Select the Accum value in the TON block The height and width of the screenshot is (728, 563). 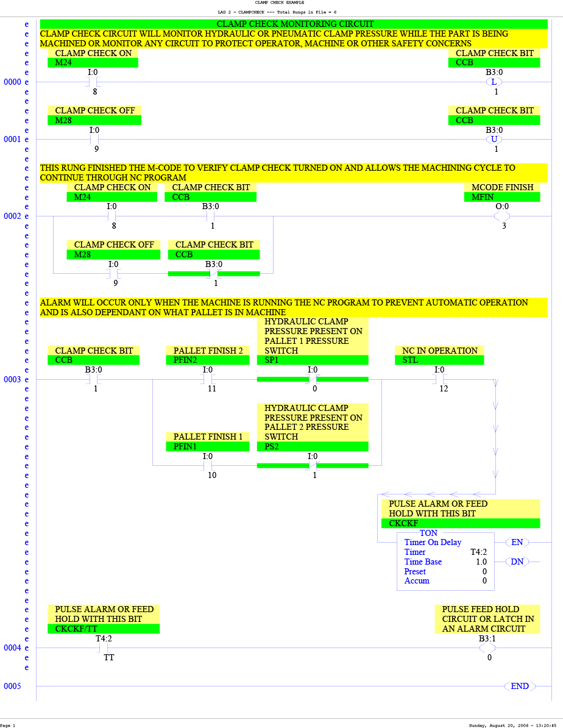point(484,581)
